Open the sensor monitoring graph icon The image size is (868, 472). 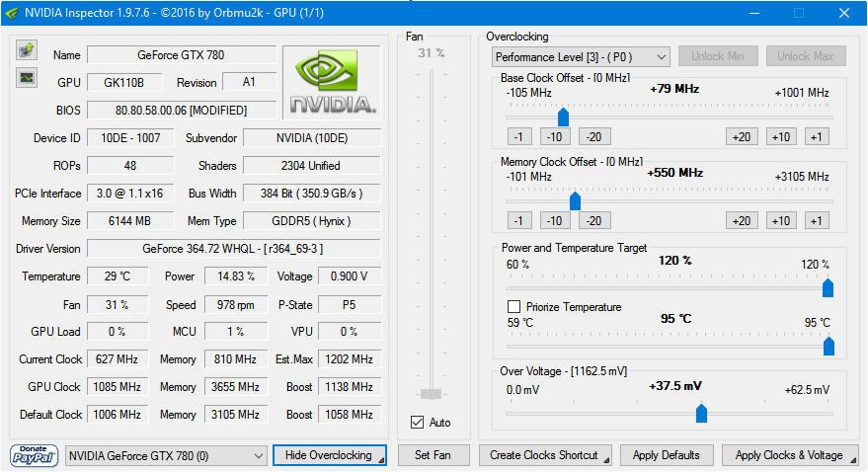(26, 77)
